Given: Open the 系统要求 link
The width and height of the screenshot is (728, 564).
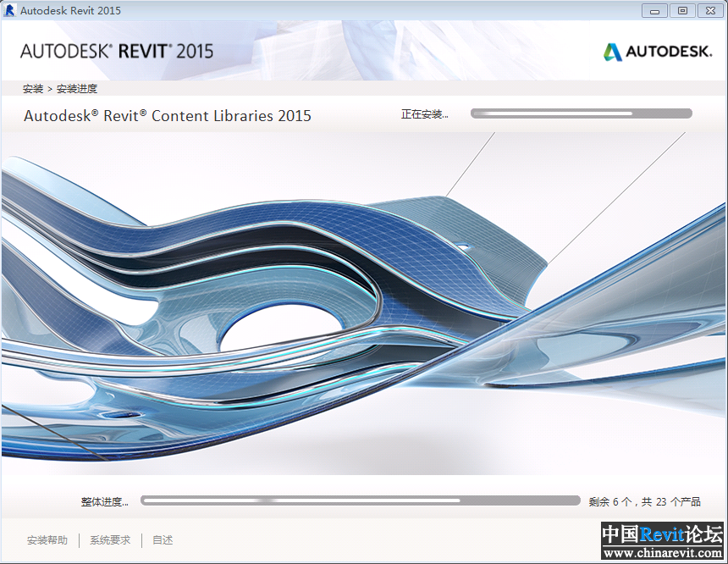Looking at the screenshot, I should pyautogui.click(x=110, y=539).
